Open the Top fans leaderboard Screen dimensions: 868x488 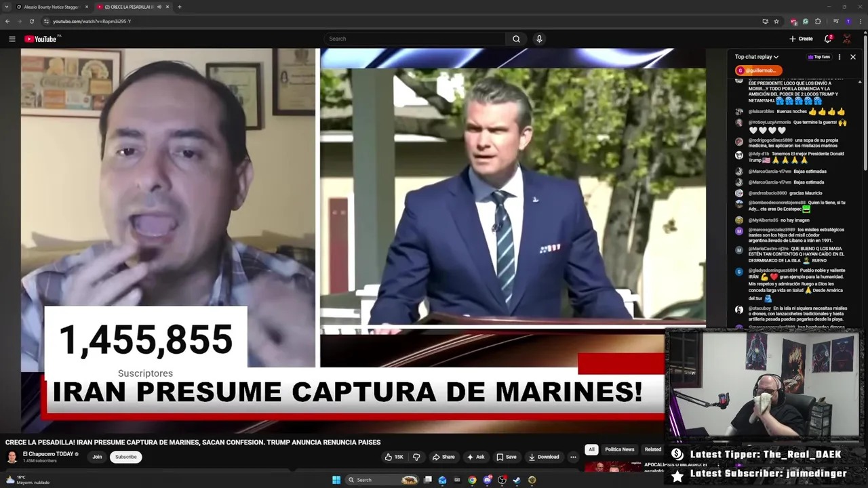(818, 57)
